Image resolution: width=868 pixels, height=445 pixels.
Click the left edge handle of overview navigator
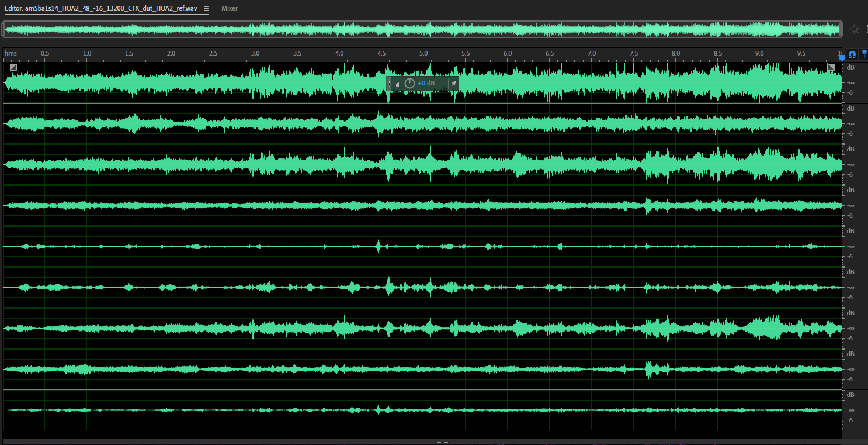point(4,29)
